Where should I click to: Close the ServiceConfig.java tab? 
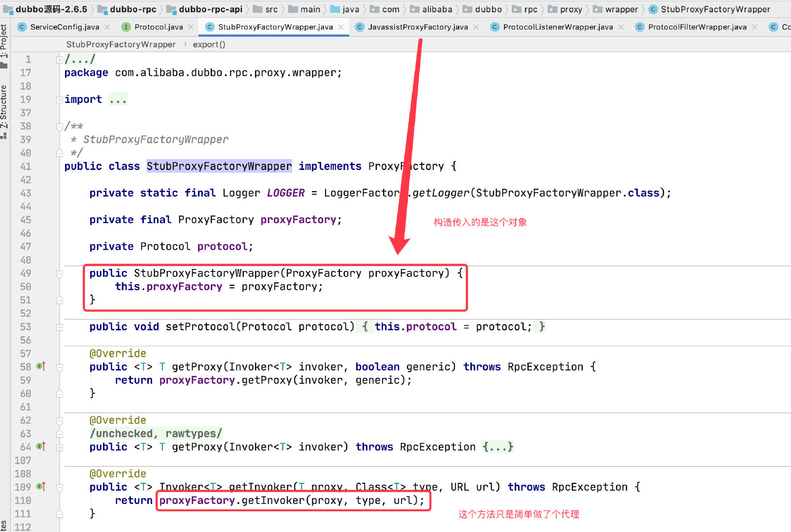click(x=107, y=27)
